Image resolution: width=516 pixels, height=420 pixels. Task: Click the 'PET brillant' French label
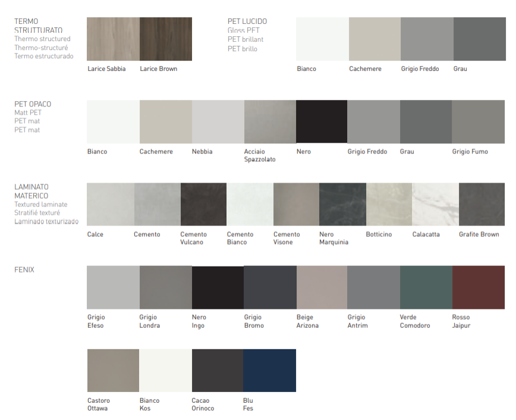[246, 39]
